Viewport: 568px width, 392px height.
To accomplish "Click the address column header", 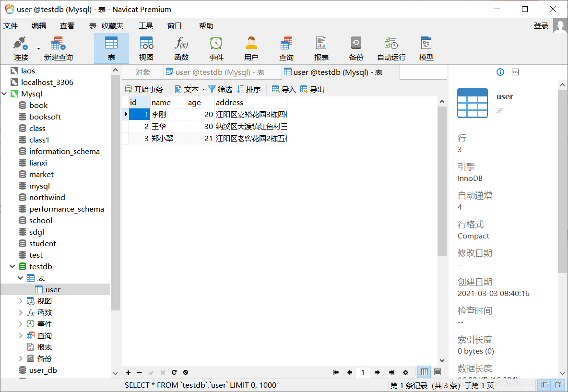I will [x=251, y=103].
